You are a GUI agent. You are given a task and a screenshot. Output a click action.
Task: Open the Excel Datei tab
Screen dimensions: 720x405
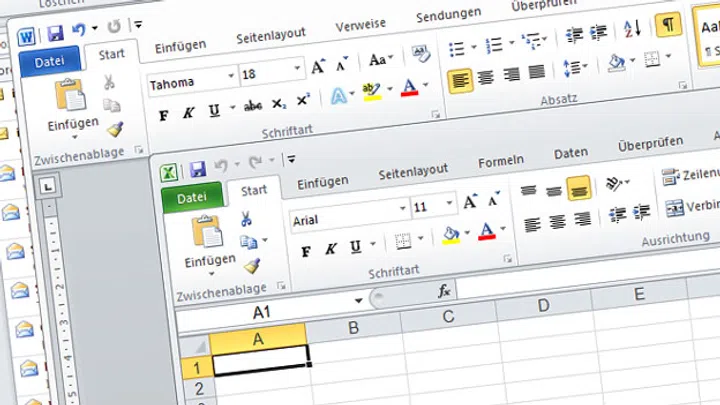point(192,197)
